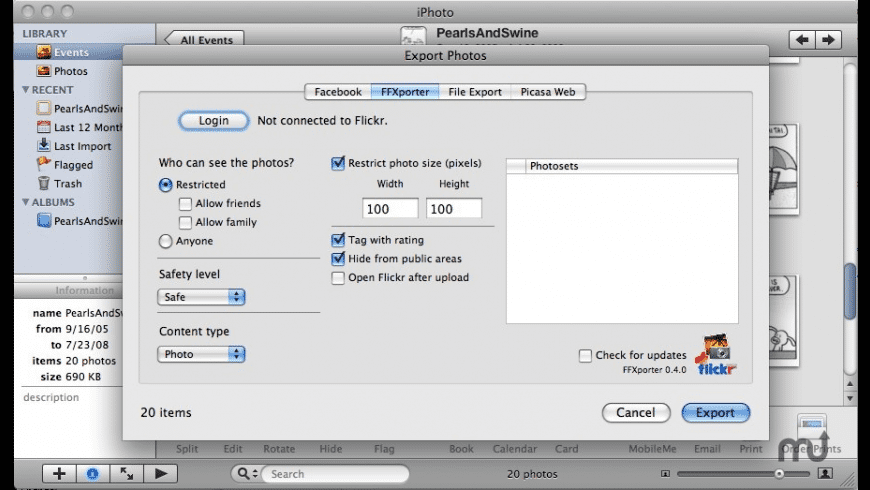Go to previous event with left arrow
The height and width of the screenshot is (490, 870).
(x=802, y=39)
